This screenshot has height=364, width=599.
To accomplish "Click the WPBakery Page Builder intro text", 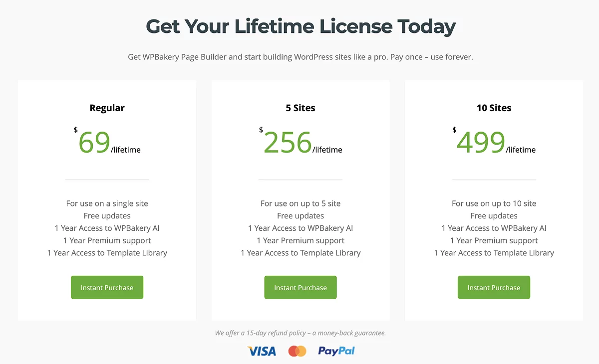I will tap(300, 57).
